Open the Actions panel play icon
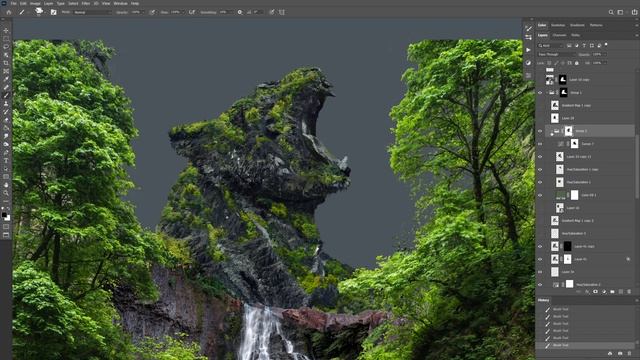Screen dimensions: 640x360 pyautogui.click(x=529, y=50)
